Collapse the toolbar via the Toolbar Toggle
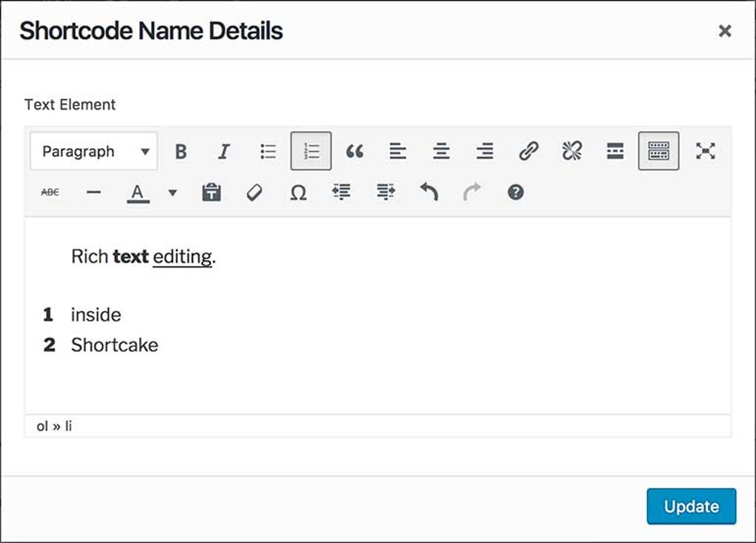This screenshot has height=543, width=756. (657, 150)
